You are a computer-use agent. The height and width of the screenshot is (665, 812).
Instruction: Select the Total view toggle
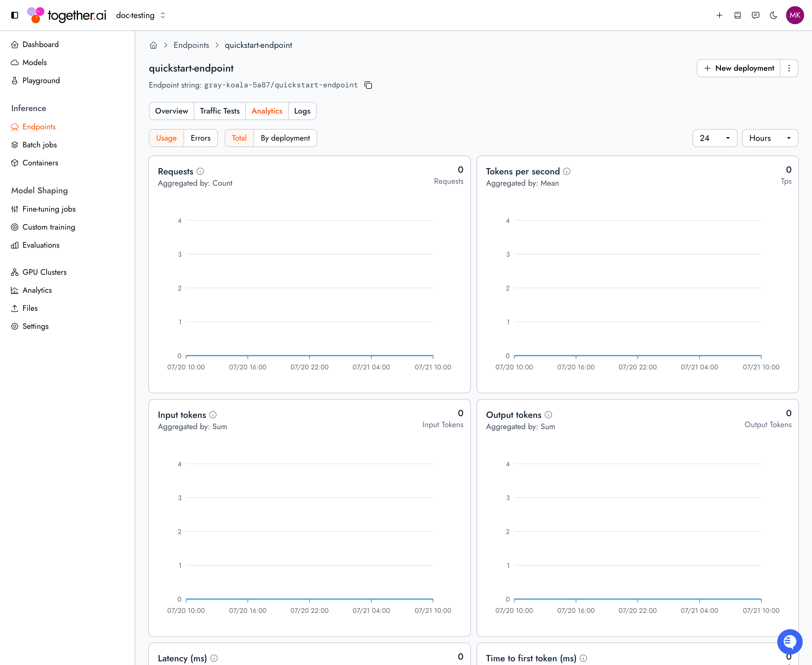(239, 138)
